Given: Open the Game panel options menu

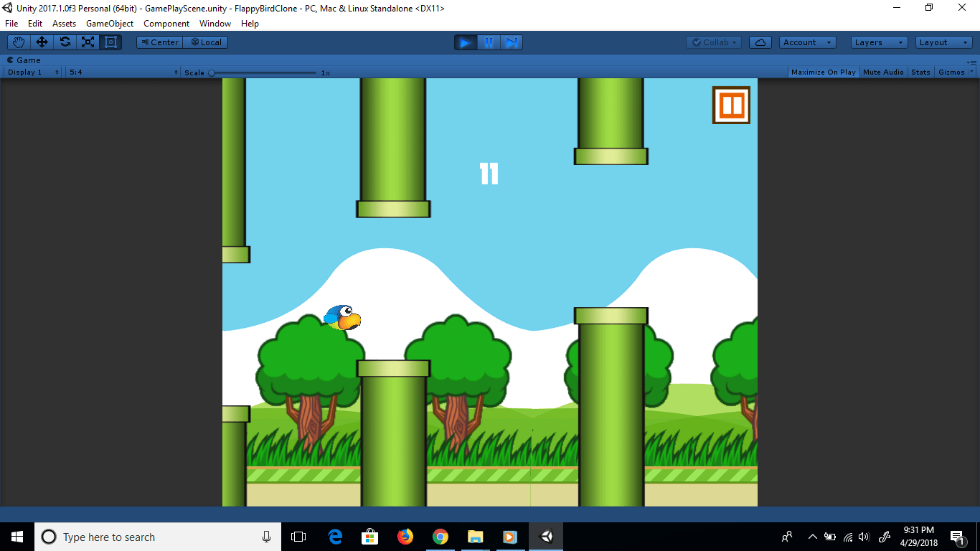Looking at the screenshot, I should click(x=973, y=62).
